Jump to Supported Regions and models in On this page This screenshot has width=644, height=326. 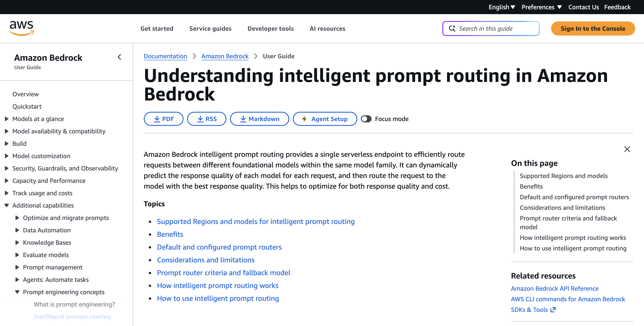pyautogui.click(x=563, y=176)
